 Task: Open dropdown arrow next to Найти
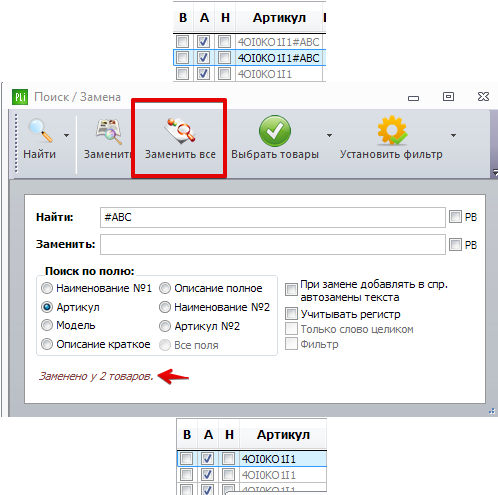[x=66, y=135]
